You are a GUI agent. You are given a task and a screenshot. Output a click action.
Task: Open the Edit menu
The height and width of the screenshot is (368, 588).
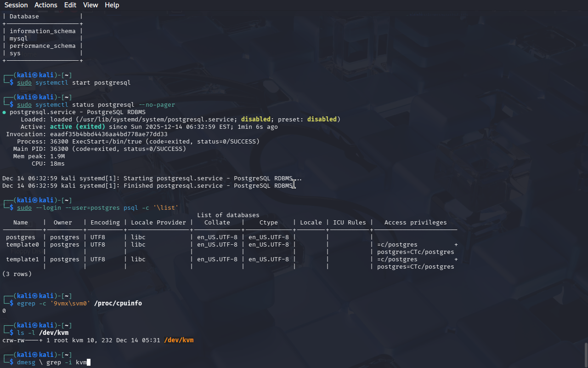[70, 5]
